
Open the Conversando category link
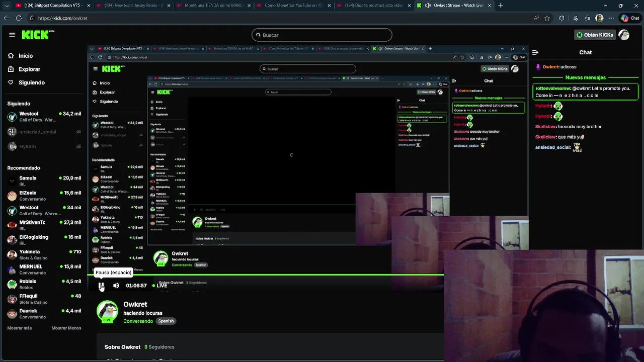click(x=138, y=321)
